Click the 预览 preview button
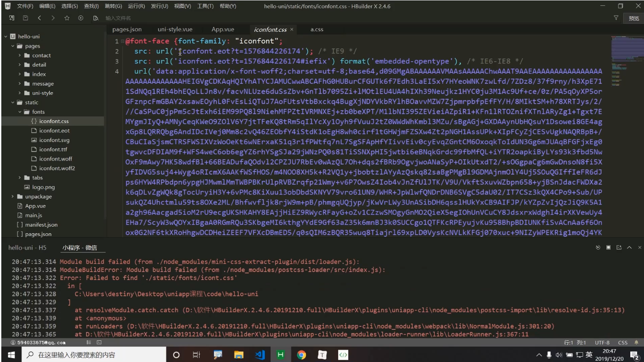 pos(634,18)
